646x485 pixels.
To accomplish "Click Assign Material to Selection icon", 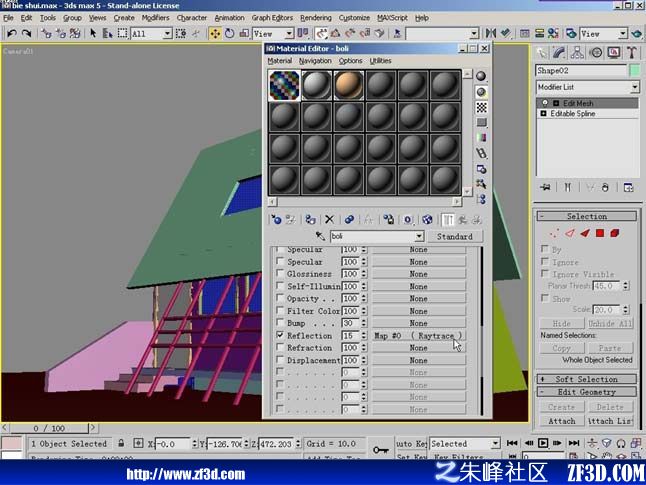I will (x=310, y=220).
